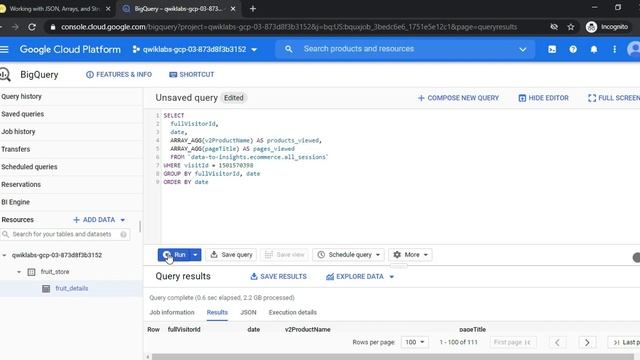Open the three-dot settings menu in header

[614, 49]
